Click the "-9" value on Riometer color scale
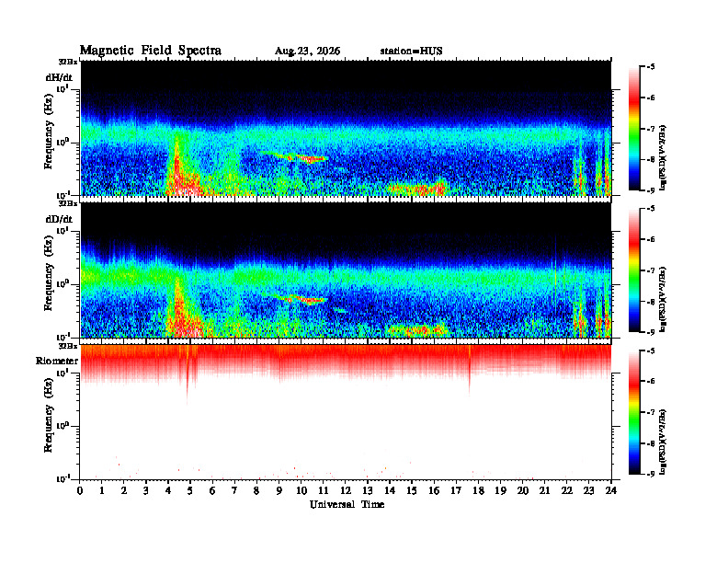 tap(651, 474)
